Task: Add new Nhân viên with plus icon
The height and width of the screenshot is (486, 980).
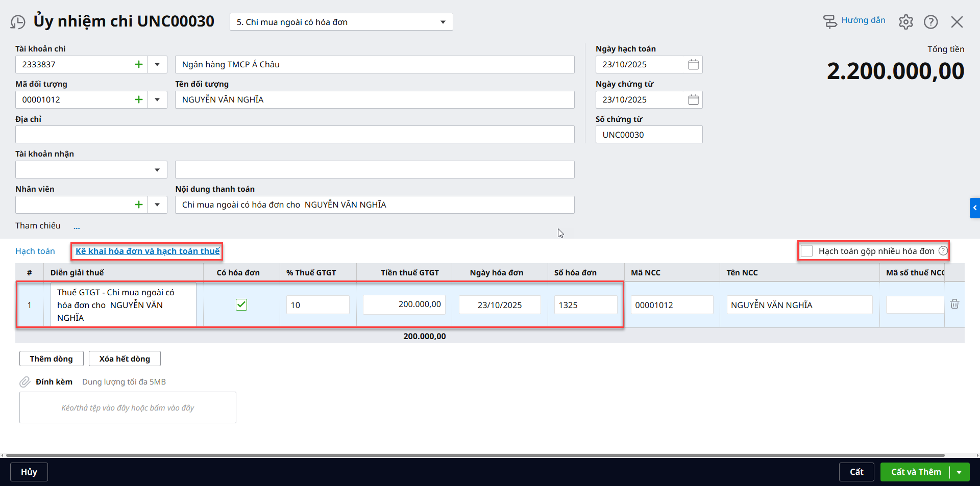Action: [x=138, y=205]
